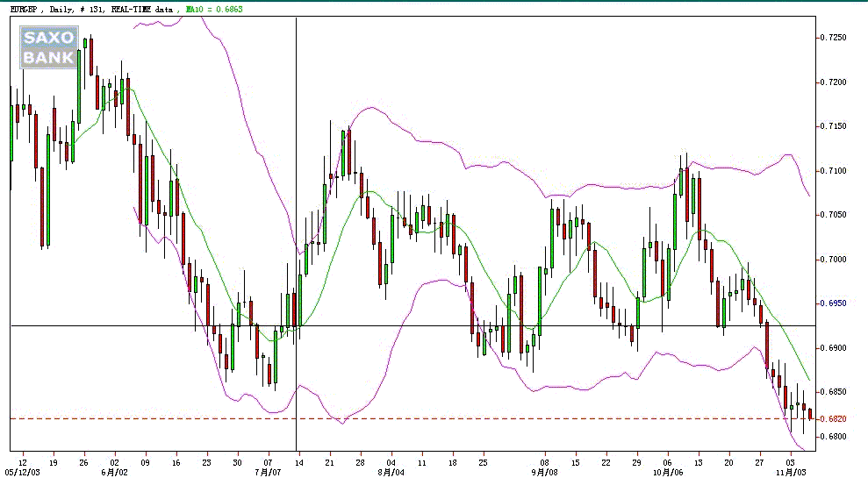
Task: Click the day tick label 25
Action: pyautogui.click(x=484, y=463)
